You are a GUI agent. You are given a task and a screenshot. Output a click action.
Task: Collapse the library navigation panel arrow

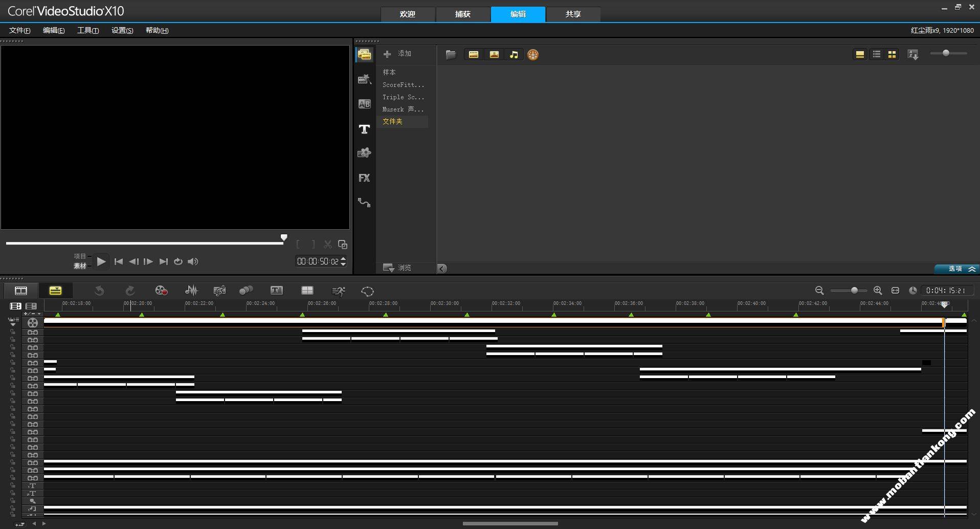[x=442, y=269]
